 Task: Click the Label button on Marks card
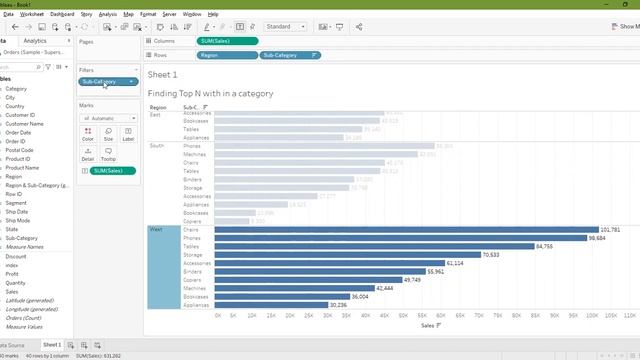pos(128,134)
